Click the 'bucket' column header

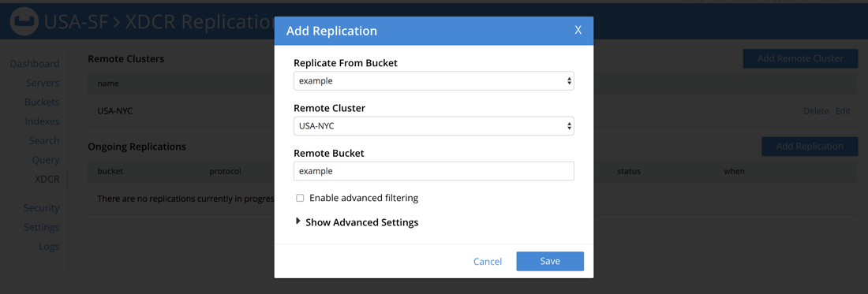tap(110, 171)
